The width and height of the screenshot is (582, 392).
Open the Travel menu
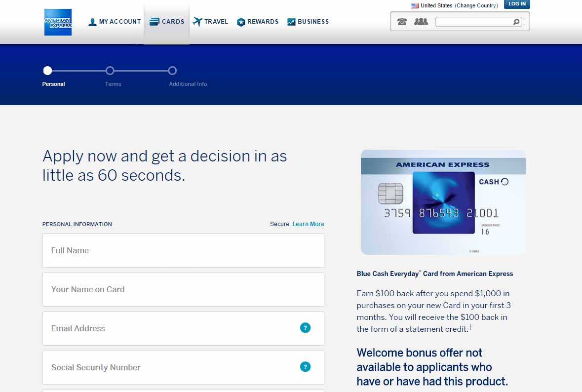(x=210, y=22)
